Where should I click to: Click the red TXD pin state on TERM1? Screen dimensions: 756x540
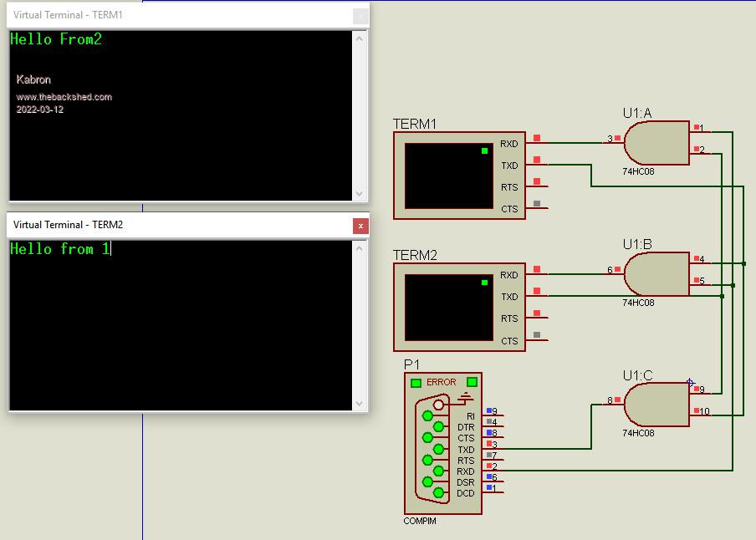536,160
